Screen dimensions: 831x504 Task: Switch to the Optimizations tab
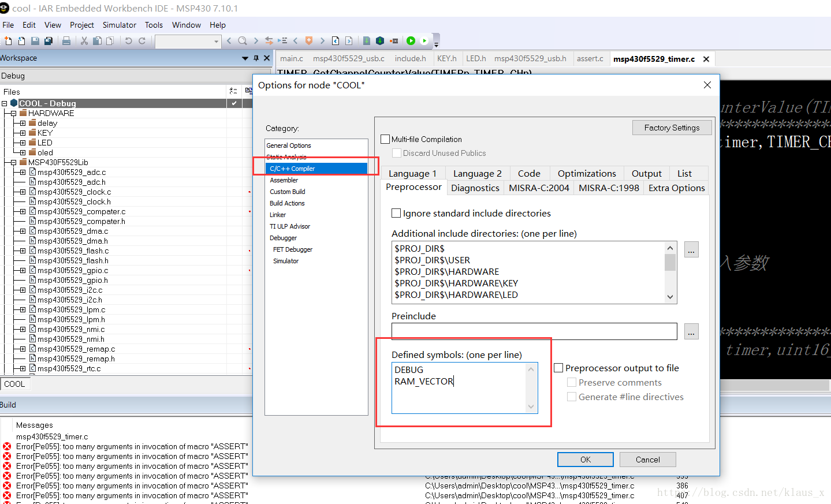click(x=587, y=173)
